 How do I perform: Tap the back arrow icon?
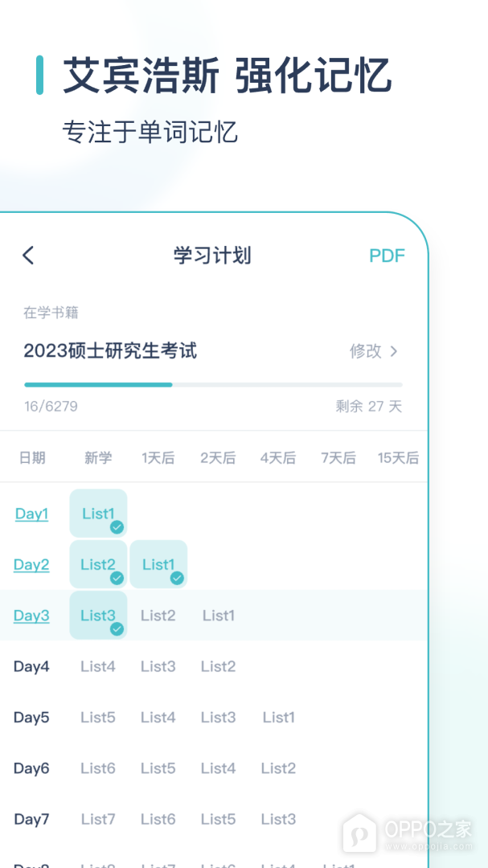[28, 256]
